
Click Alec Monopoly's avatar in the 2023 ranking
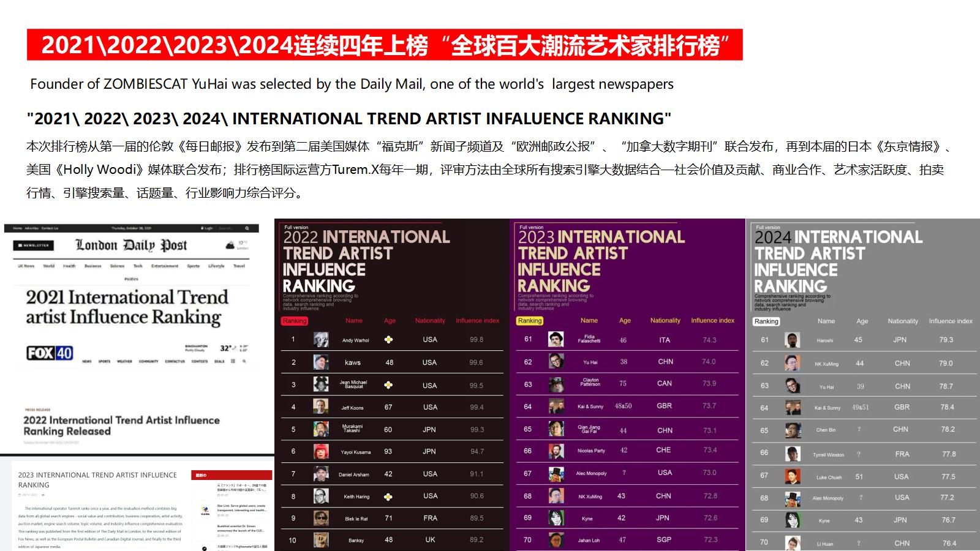(x=556, y=473)
